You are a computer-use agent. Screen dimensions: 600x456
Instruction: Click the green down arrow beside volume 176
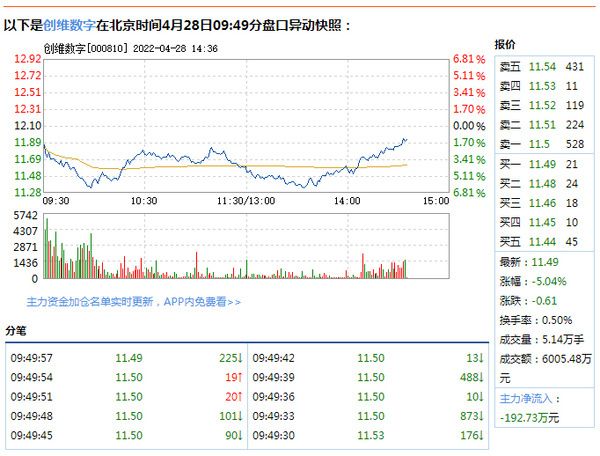click(484, 435)
